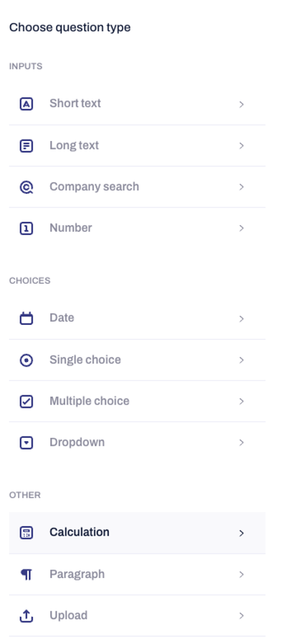Select the Single choice label
This screenshot has height=644, width=282.
tap(85, 360)
